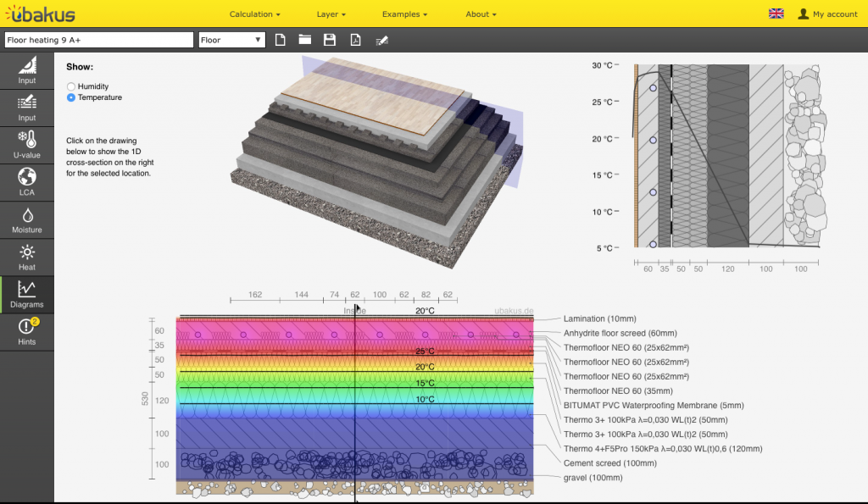Switch language using the UK flag

click(x=776, y=14)
